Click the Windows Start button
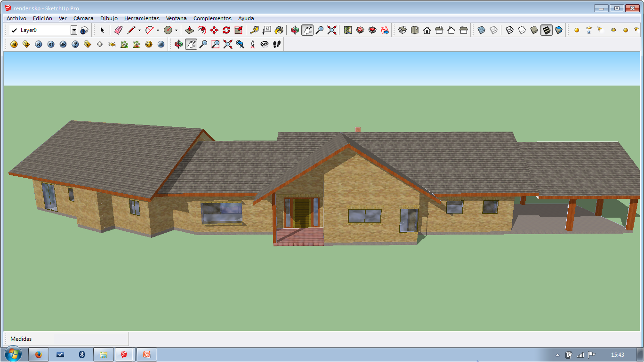 point(13,354)
